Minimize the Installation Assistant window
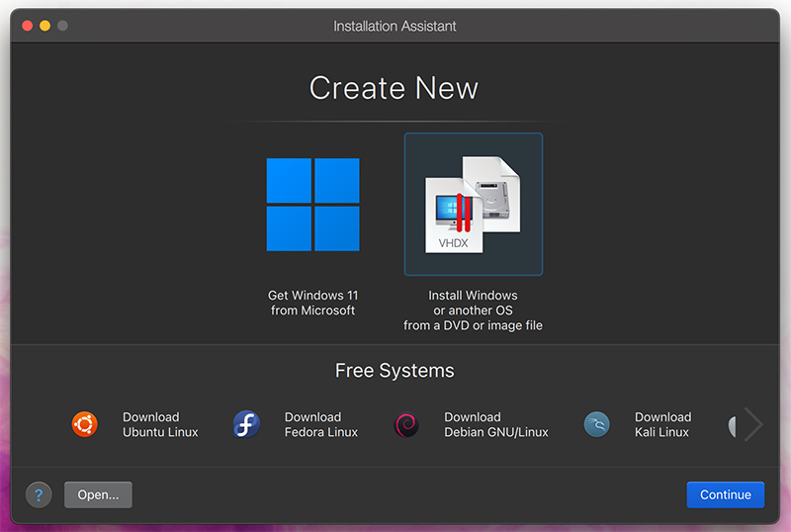Viewport: 791px width, 532px height. pyautogui.click(x=45, y=26)
